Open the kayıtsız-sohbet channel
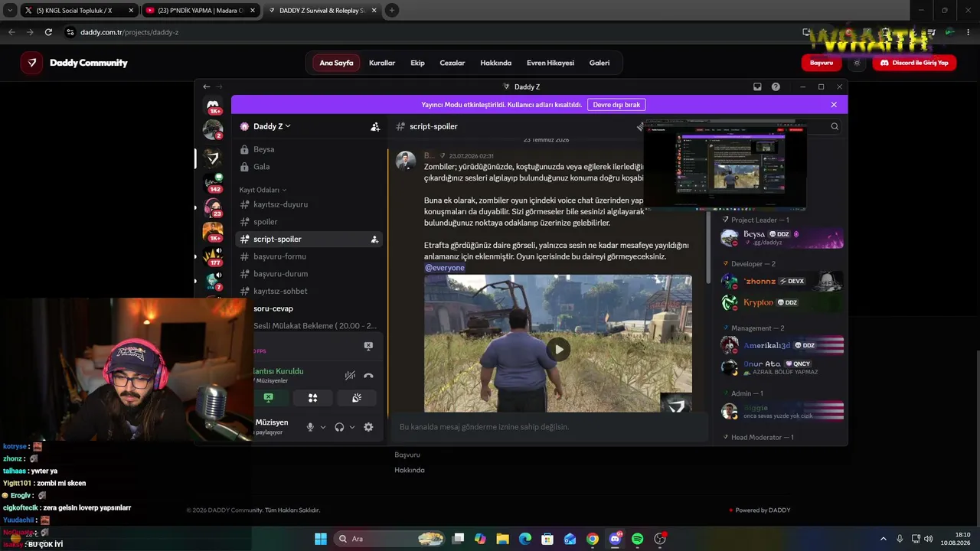 pyautogui.click(x=309, y=291)
